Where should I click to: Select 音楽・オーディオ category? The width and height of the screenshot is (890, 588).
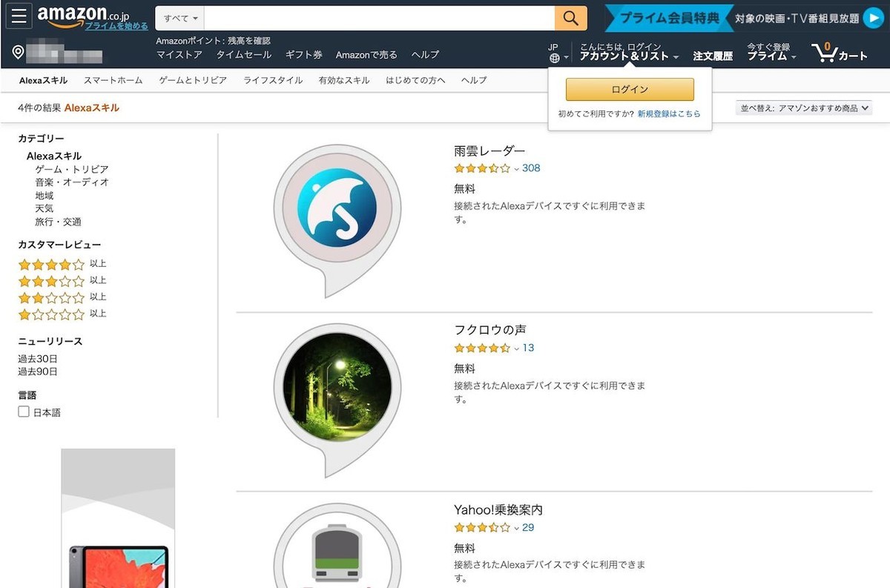72,182
